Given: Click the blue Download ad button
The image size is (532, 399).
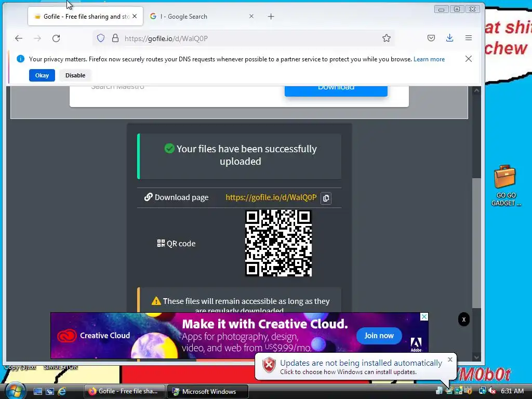Looking at the screenshot, I should [336, 90].
